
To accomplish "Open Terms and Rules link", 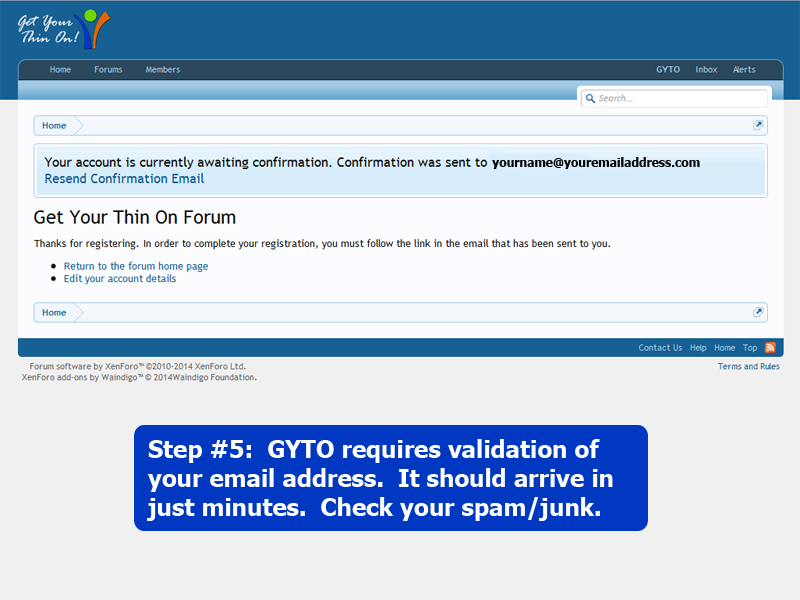I will 748,366.
